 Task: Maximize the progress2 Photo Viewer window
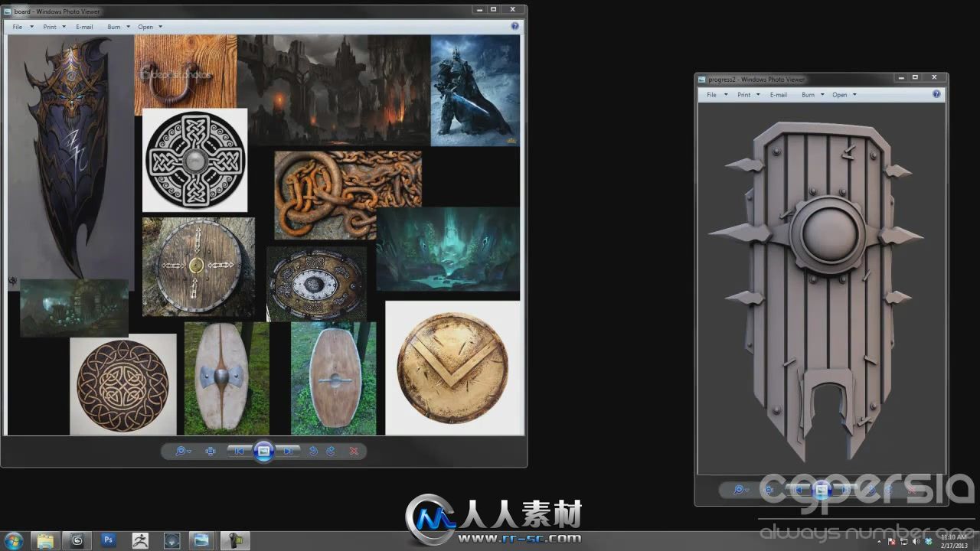pyautogui.click(x=915, y=77)
